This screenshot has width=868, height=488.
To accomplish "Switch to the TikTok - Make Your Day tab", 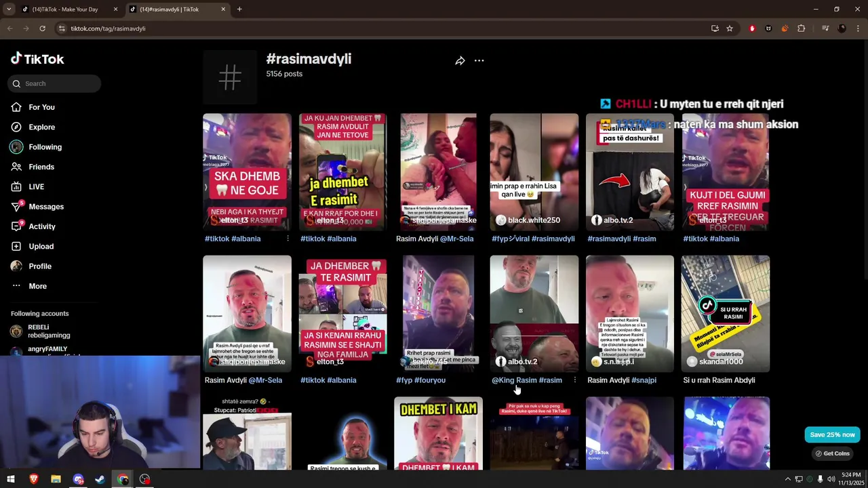I will 64,9.
